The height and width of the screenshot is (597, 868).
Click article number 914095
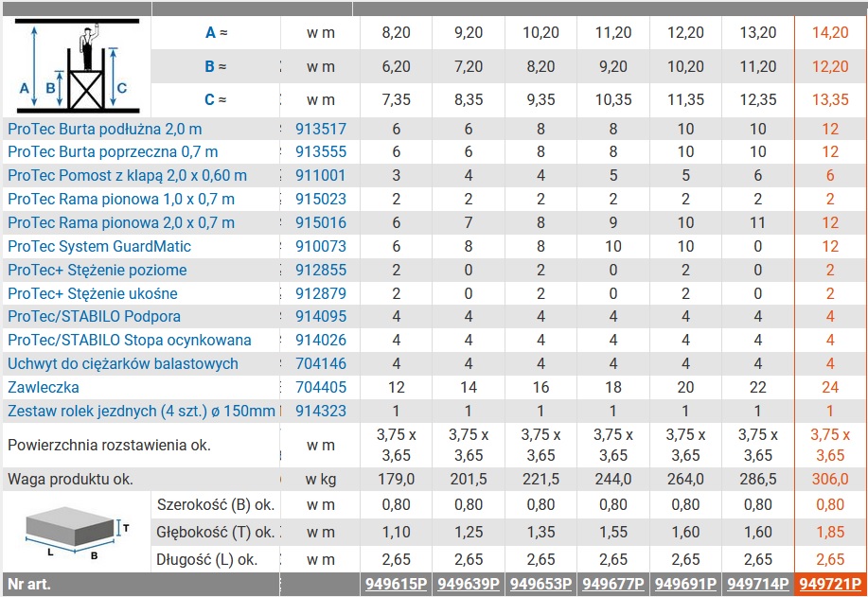pos(321,317)
